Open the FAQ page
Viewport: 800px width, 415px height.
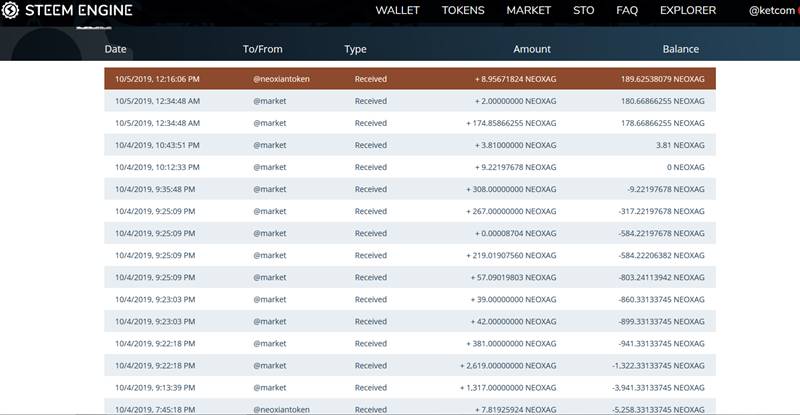tap(627, 10)
